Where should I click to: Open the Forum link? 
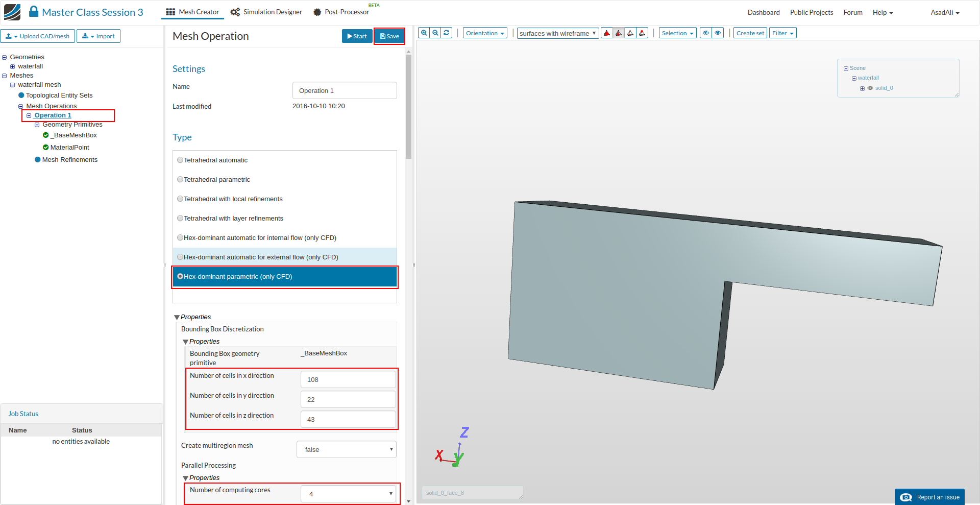pyautogui.click(x=853, y=12)
